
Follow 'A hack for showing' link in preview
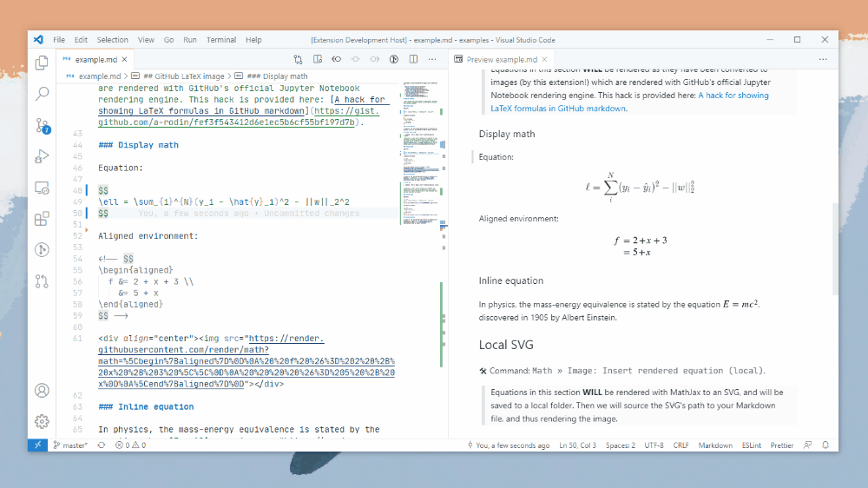click(733, 96)
